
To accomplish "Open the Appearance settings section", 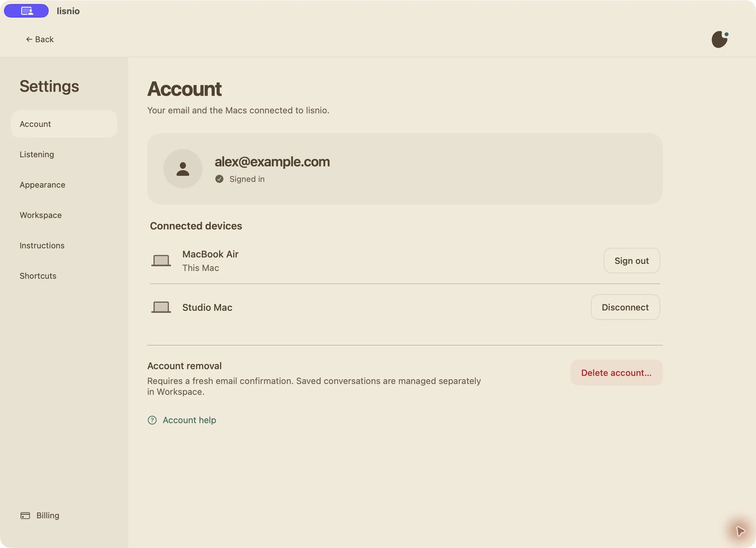I will tap(64, 185).
